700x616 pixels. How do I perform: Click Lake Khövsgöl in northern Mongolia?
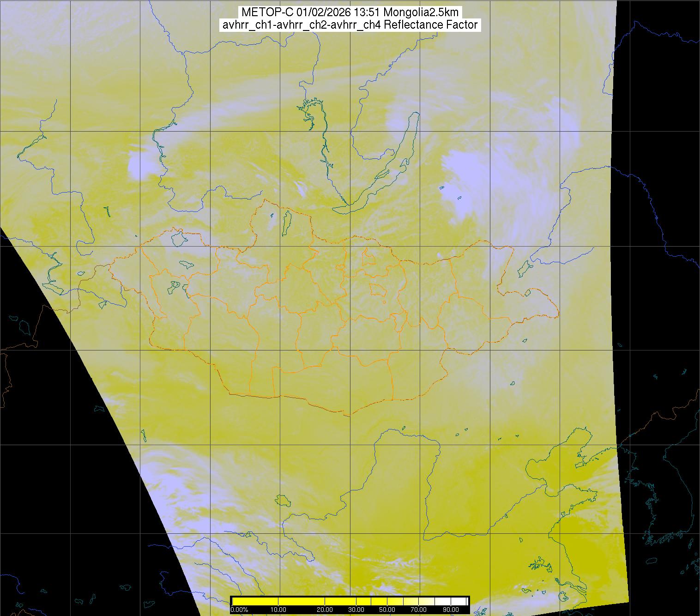pos(287,222)
